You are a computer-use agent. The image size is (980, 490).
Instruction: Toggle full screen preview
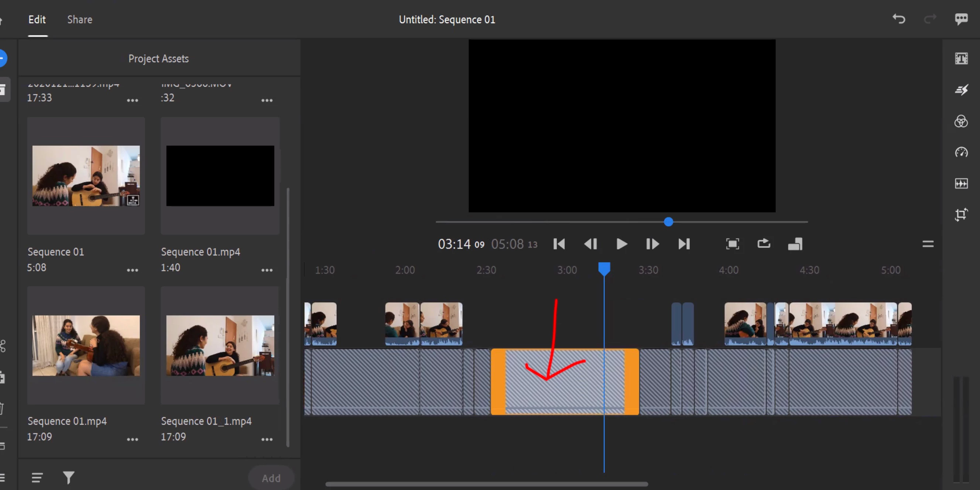[732, 244]
